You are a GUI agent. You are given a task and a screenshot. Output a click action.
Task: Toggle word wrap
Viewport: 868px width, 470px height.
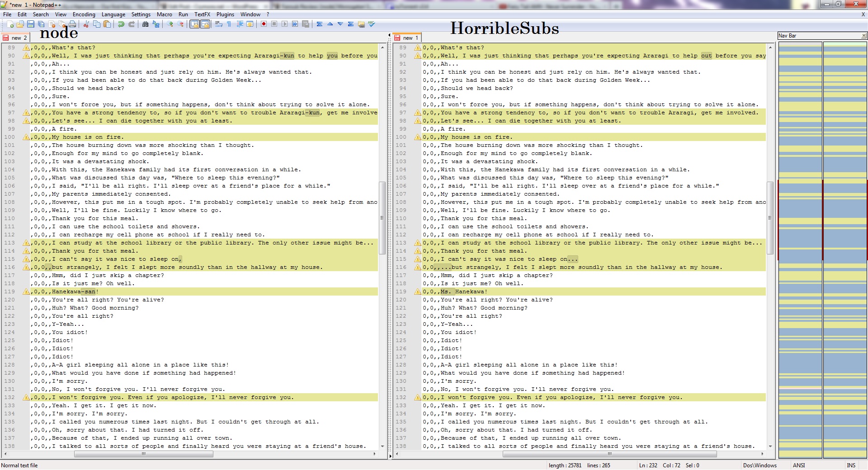(x=219, y=24)
